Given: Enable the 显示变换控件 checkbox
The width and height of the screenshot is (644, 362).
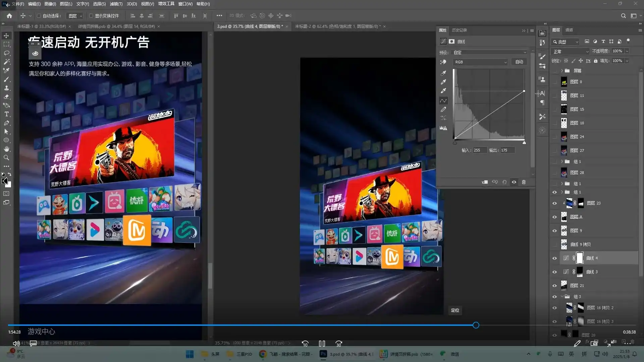Looking at the screenshot, I should 91,16.
